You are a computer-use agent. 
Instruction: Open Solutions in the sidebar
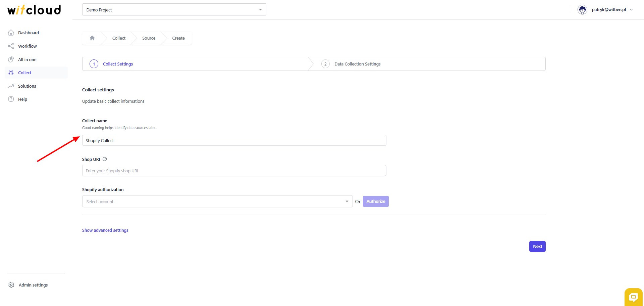click(36, 86)
